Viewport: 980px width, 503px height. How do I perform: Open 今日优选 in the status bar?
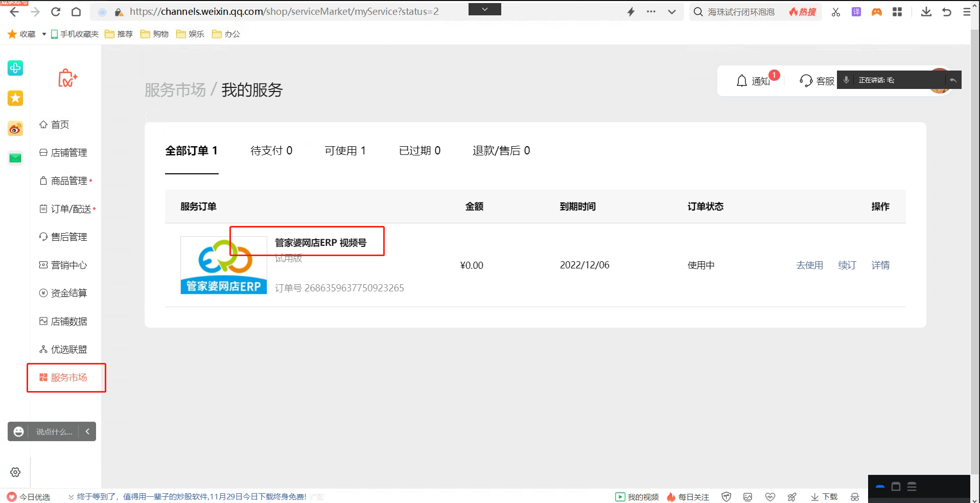coord(29,497)
